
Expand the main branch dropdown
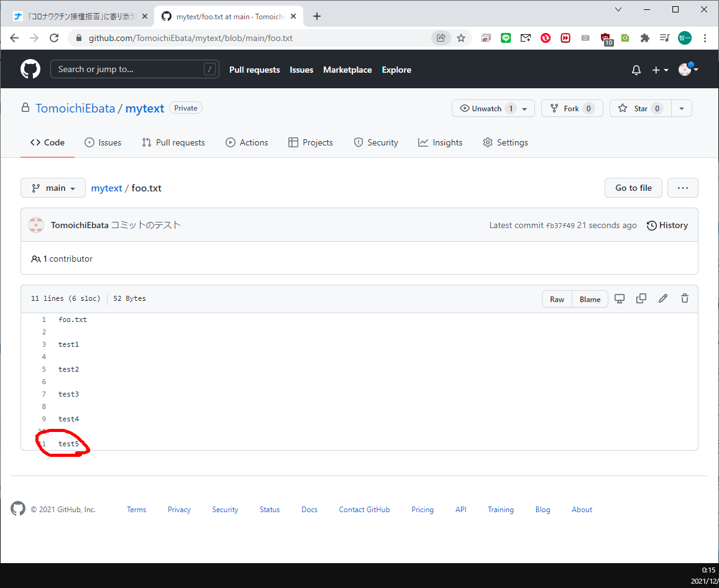click(x=53, y=188)
